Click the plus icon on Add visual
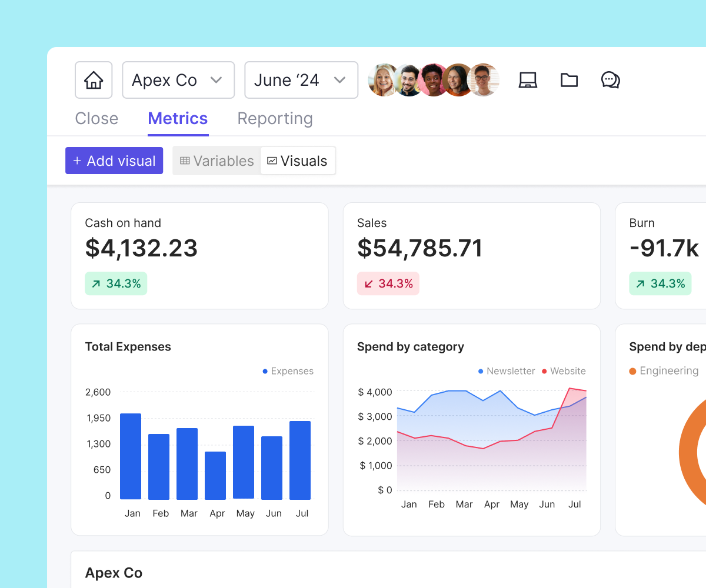 [x=77, y=160]
